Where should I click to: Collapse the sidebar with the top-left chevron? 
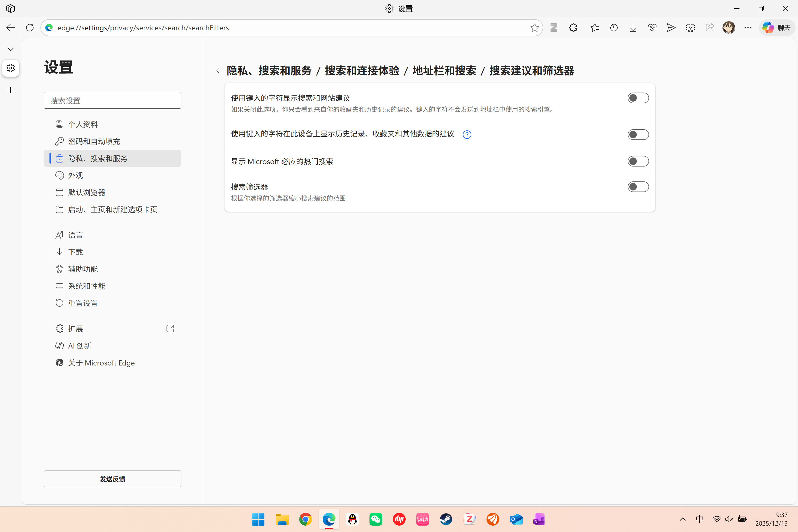11,49
